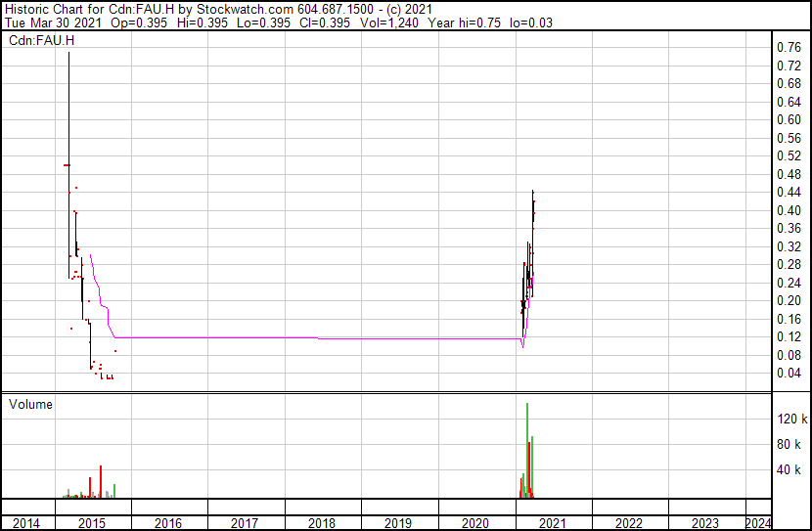Click the 120 k volume axis label
The height and width of the screenshot is (531, 812).
(790, 419)
